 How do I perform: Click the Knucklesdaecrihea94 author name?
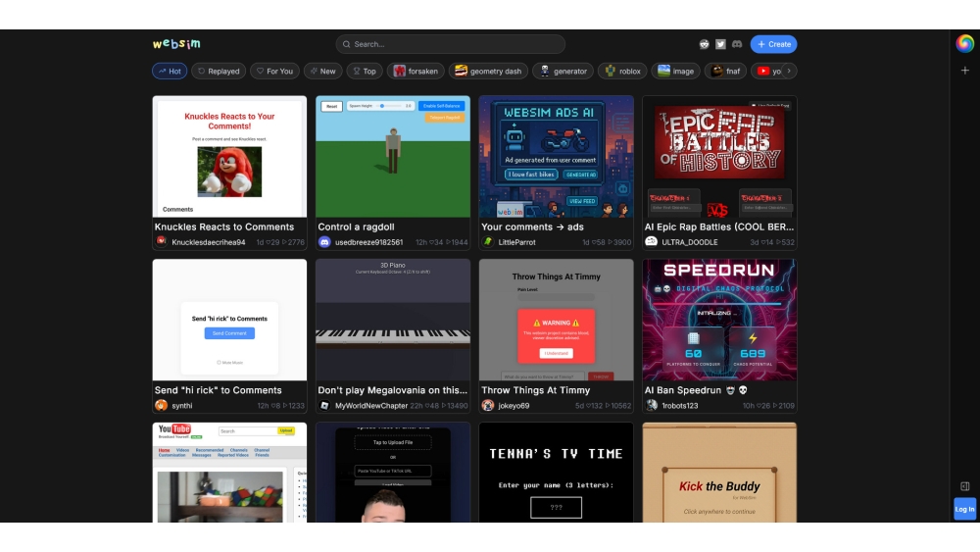[208, 242]
